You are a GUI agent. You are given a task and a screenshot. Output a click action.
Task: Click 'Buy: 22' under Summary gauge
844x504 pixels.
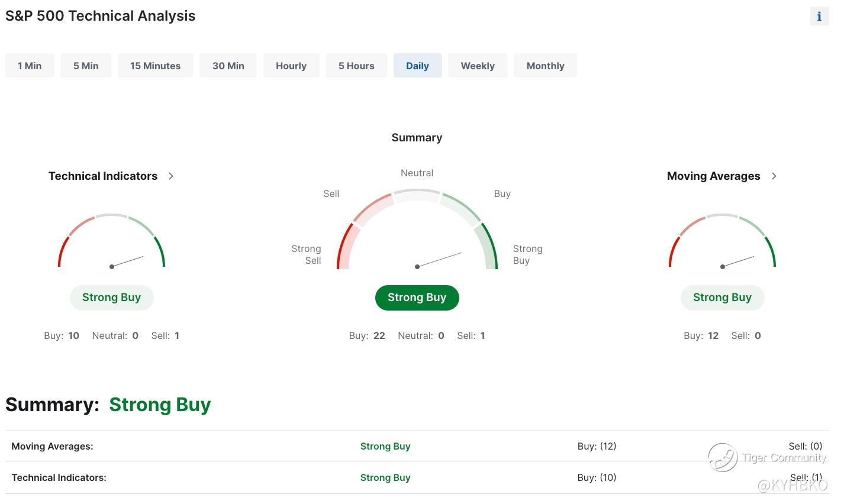pyautogui.click(x=367, y=335)
